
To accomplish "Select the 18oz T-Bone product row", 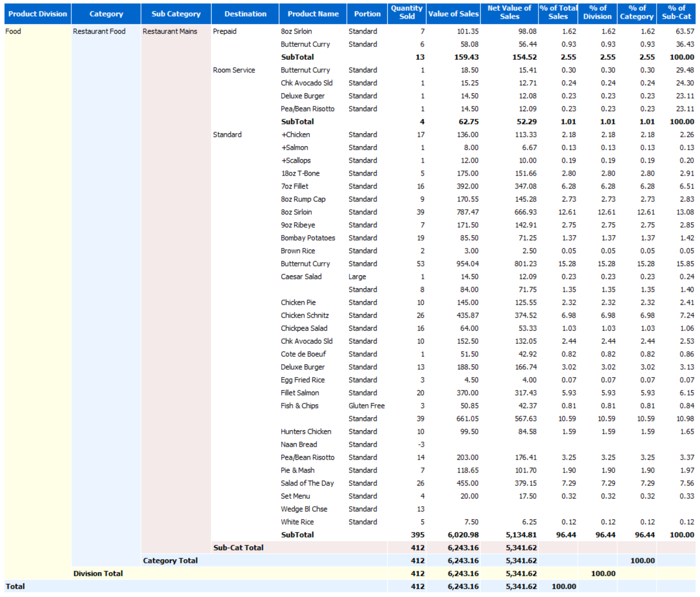I will (x=300, y=174).
